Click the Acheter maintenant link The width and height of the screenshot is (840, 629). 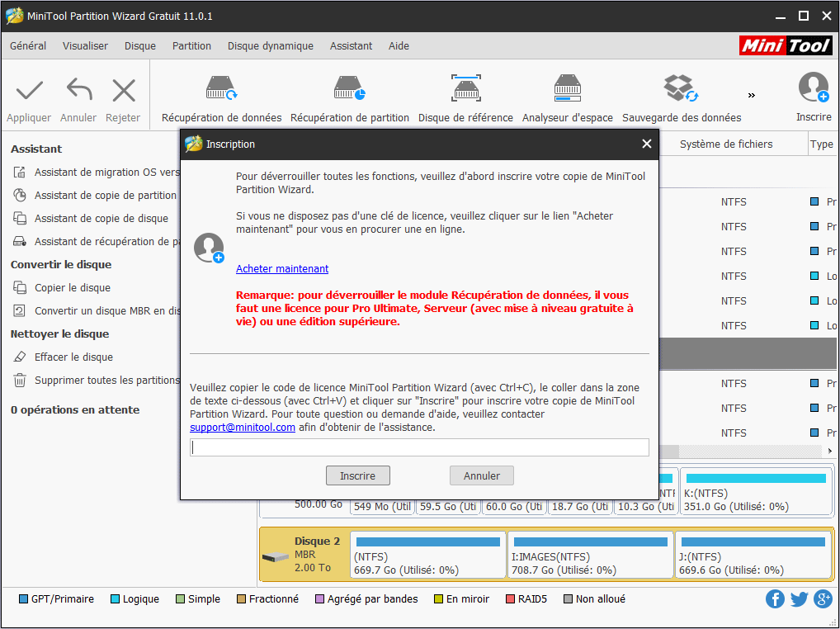(281, 268)
